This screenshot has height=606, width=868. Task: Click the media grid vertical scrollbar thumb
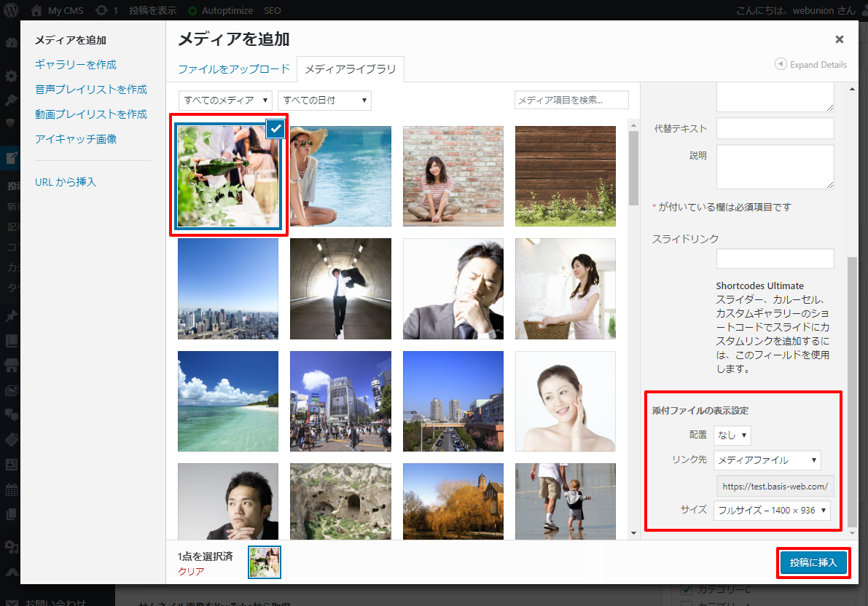point(634,168)
